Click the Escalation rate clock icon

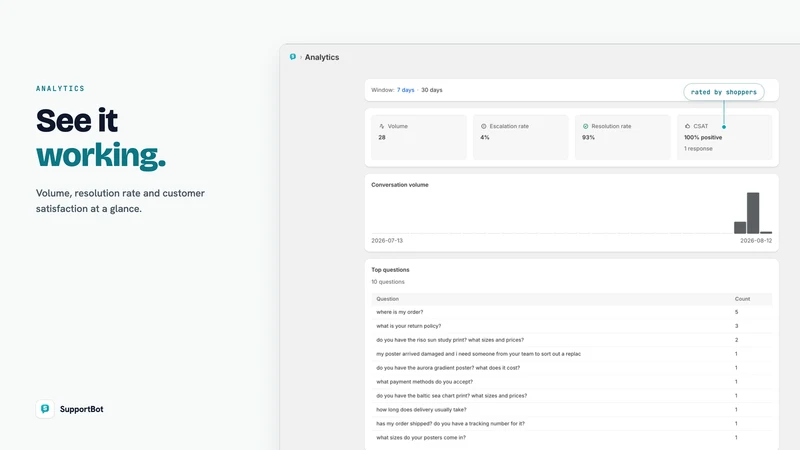pos(484,126)
